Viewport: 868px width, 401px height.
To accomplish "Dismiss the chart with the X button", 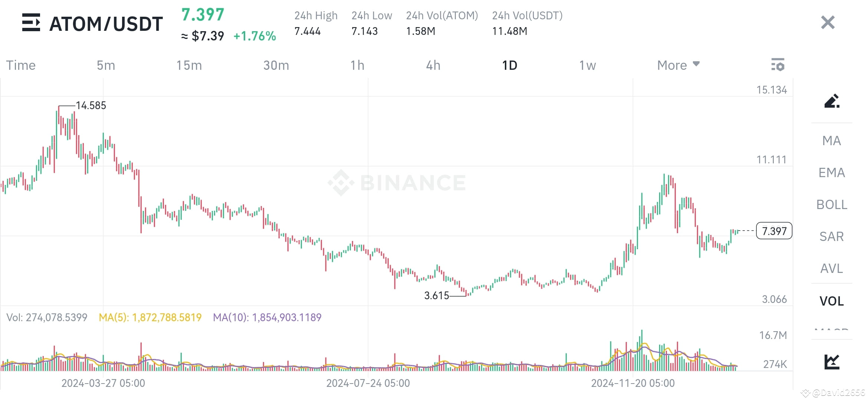I will [x=827, y=22].
